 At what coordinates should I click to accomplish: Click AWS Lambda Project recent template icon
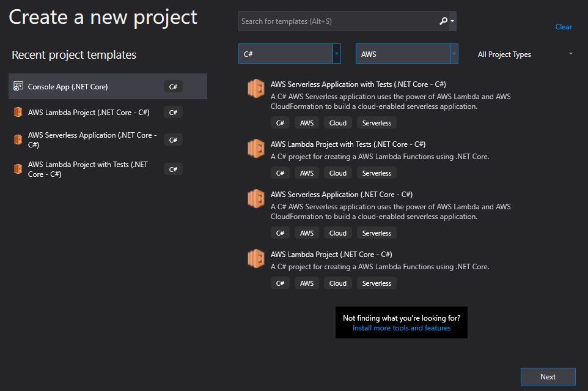click(18, 113)
